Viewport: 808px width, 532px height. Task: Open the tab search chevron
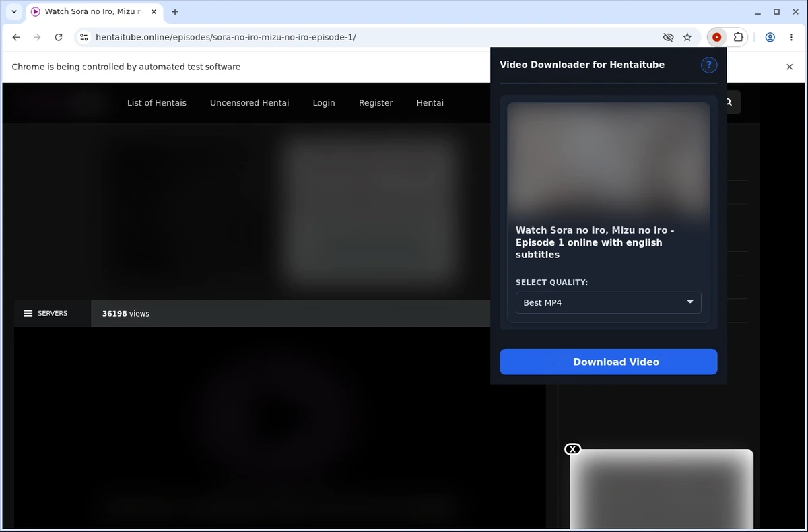(x=14, y=11)
